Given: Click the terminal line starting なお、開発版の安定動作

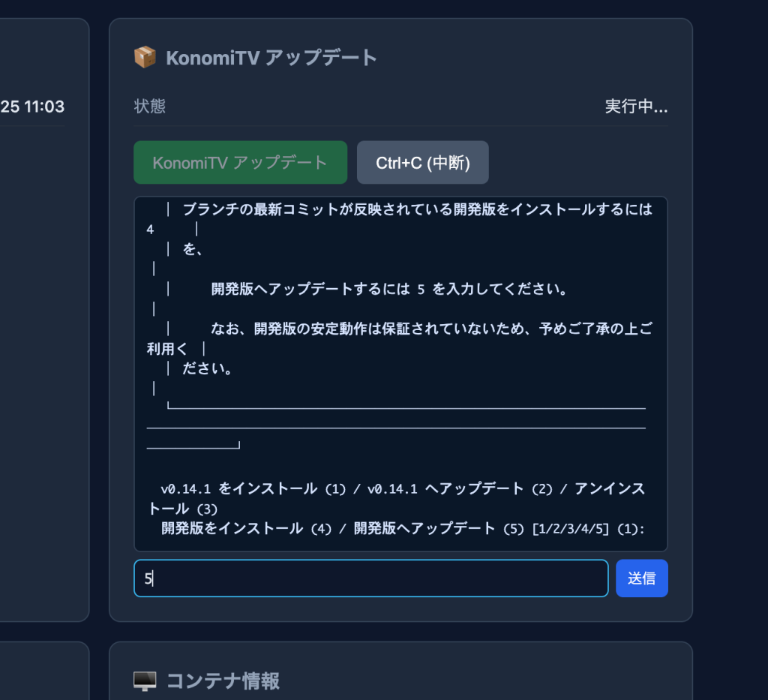Looking at the screenshot, I should (431, 329).
